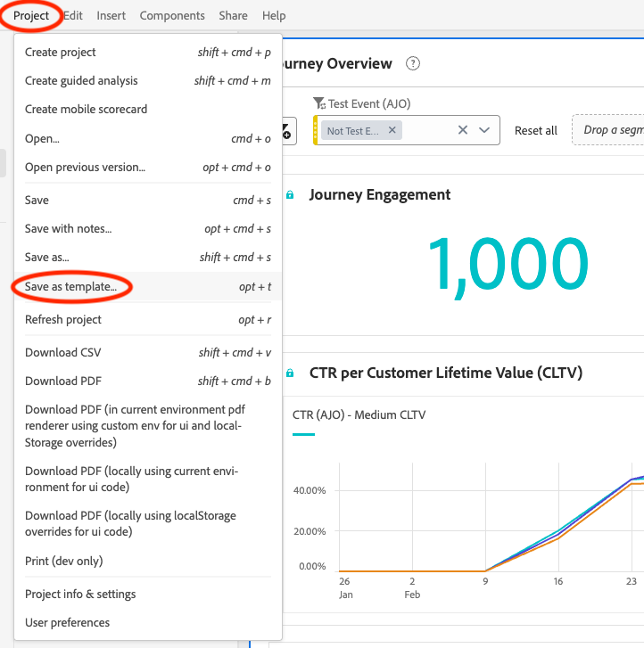This screenshot has height=648, width=644.
Task: Select 'Refresh project' menu item
Action: [x=63, y=319]
